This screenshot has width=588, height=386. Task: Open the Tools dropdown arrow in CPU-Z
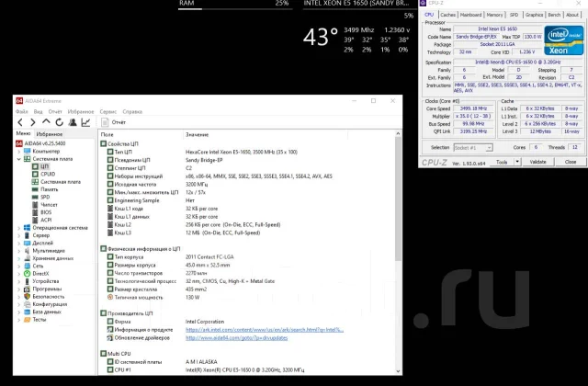(x=517, y=162)
